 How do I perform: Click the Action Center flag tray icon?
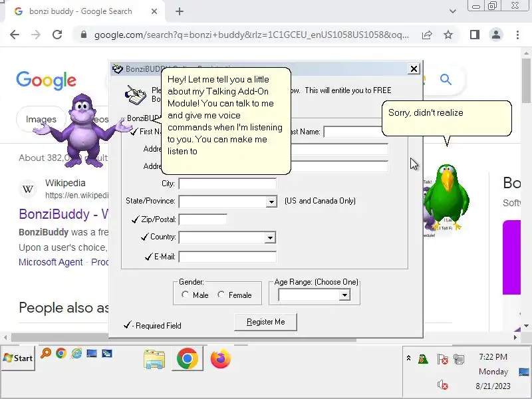pyautogui.click(x=442, y=359)
